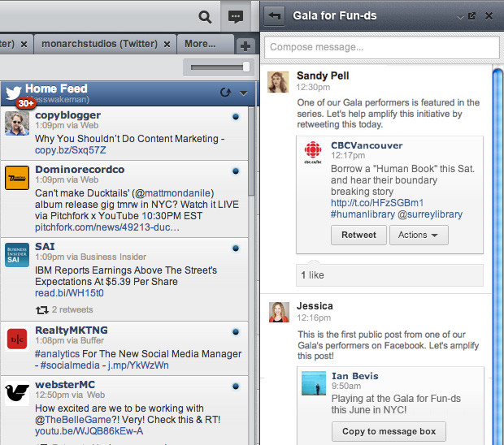Screen dimensions: 504x445
Task: Open Ian Bevis's avatar thumbnail
Action: [314, 383]
